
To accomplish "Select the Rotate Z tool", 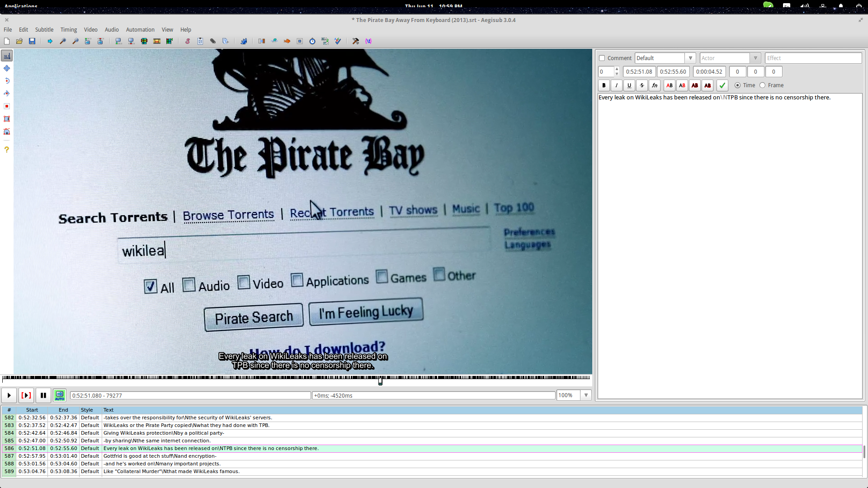I will coord(7,81).
